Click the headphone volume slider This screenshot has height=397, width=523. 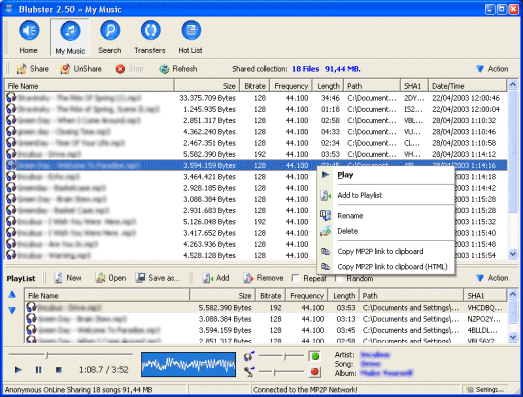click(x=281, y=356)
